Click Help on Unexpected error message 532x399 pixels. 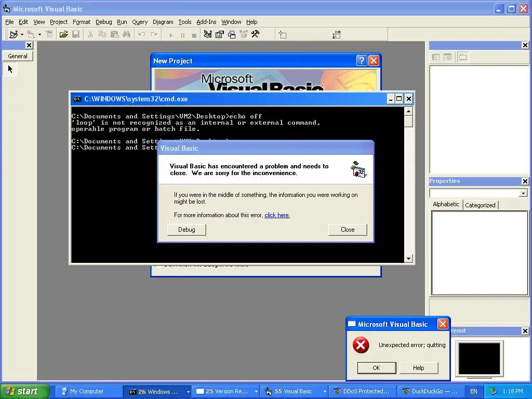point(419,368)
